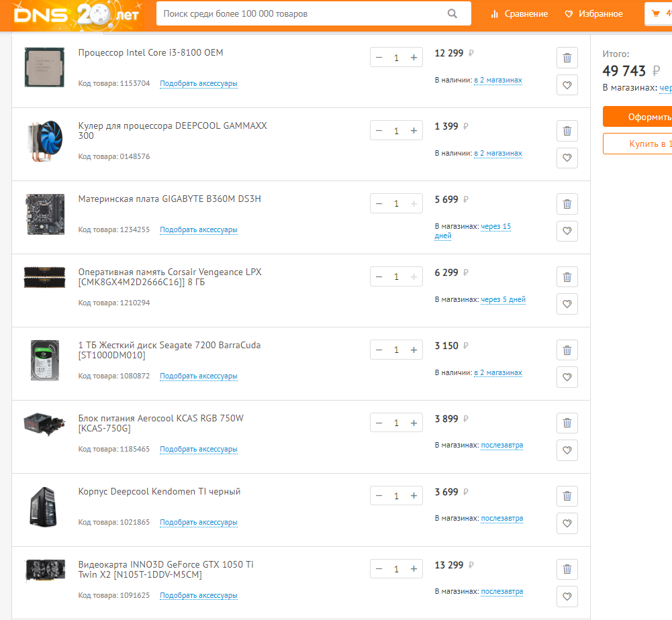The image size is (672, 620).
Task: Click the Купить в 1 клик button
Action: click(637, 144)
